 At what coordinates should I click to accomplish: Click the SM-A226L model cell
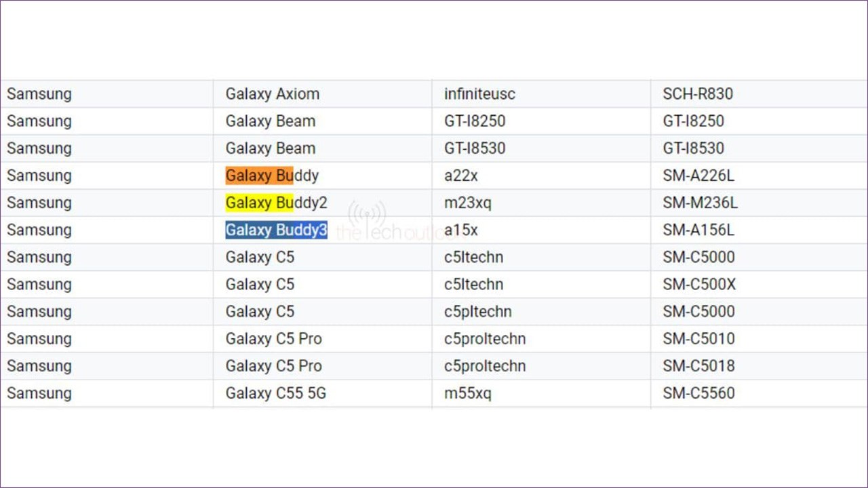[x=698, y=176]
